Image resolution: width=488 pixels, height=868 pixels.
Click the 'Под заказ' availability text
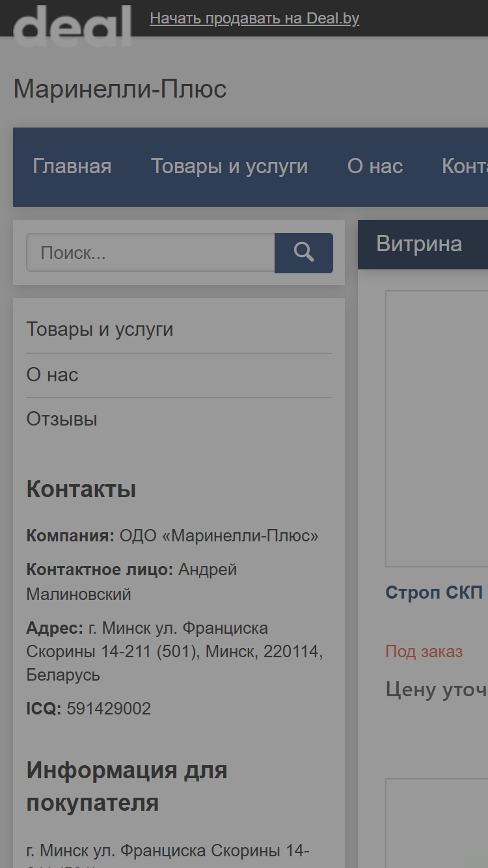(x=424, y=651)
